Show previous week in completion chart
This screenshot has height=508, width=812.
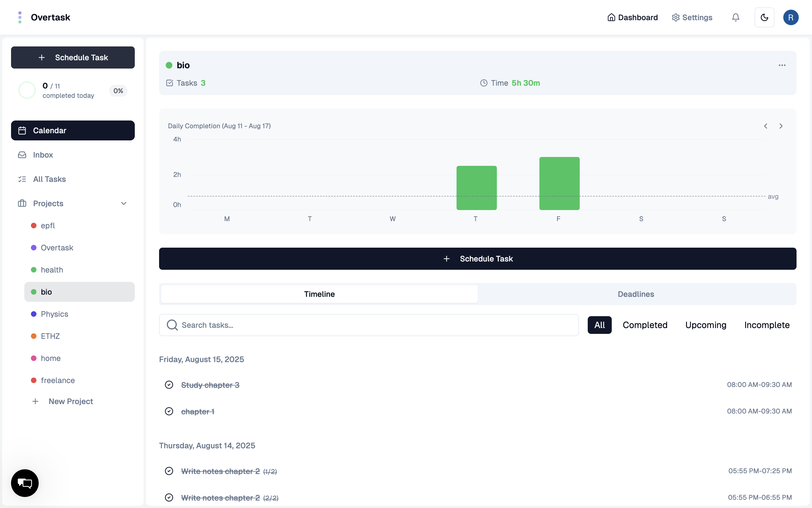766,126
